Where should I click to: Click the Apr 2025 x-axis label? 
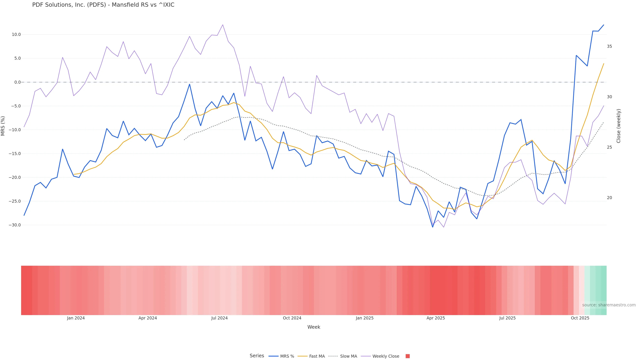tap(436, 318)
